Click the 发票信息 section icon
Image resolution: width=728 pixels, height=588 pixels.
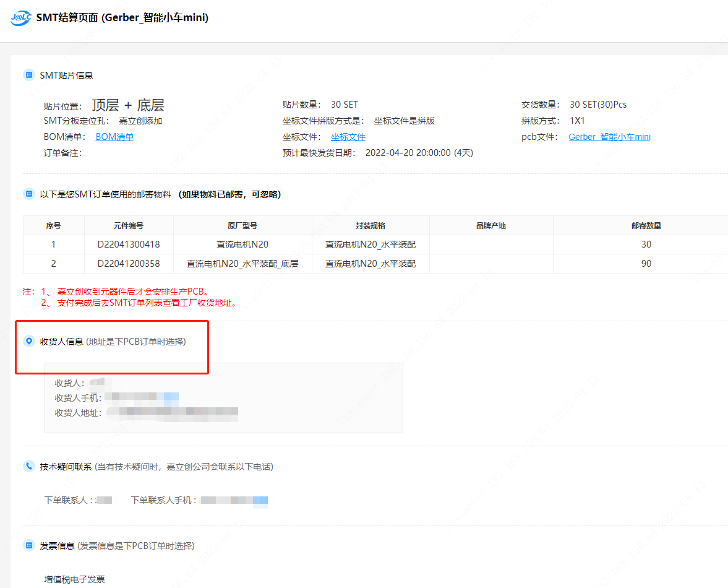point(28,545)
